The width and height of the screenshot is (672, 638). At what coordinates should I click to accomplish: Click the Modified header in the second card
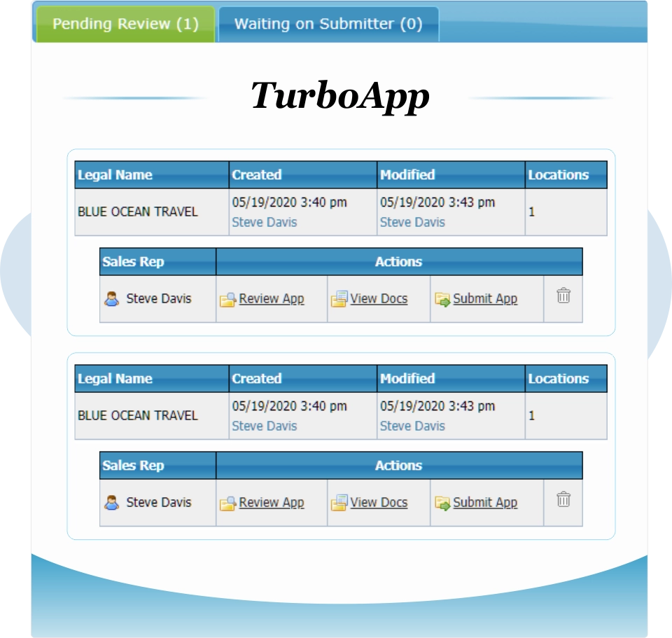pyautogui.click(x=451, y=379)
